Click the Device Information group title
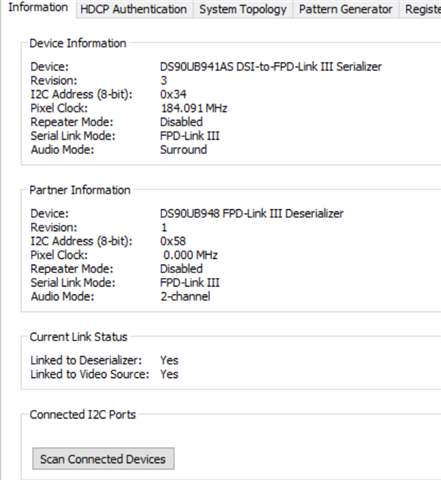The image size is (441, 480). pyautogui.click(x=78, y=43)
